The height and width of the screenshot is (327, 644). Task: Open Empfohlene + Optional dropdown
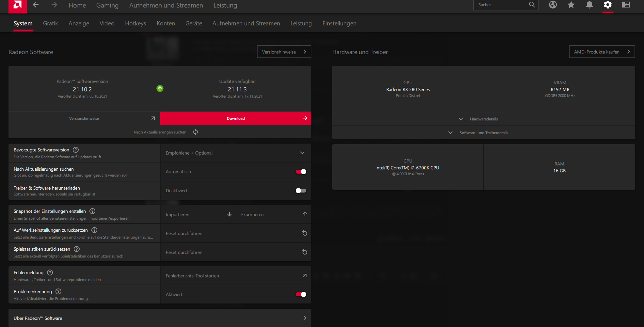click(236, 153)
